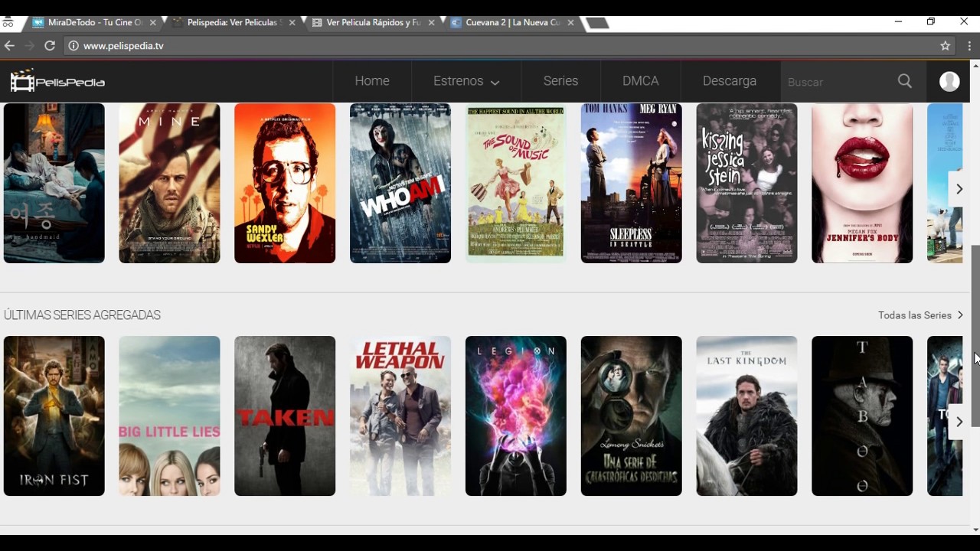This screenshot has height=551, width=980.
Task: Open the Big Little Lies series poster
Action: pos(169,416)
